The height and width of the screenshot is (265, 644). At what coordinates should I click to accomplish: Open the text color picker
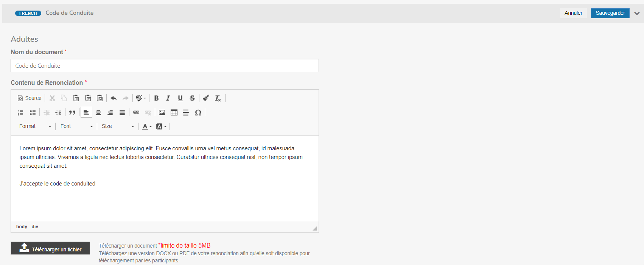click(x=146, y=126)
